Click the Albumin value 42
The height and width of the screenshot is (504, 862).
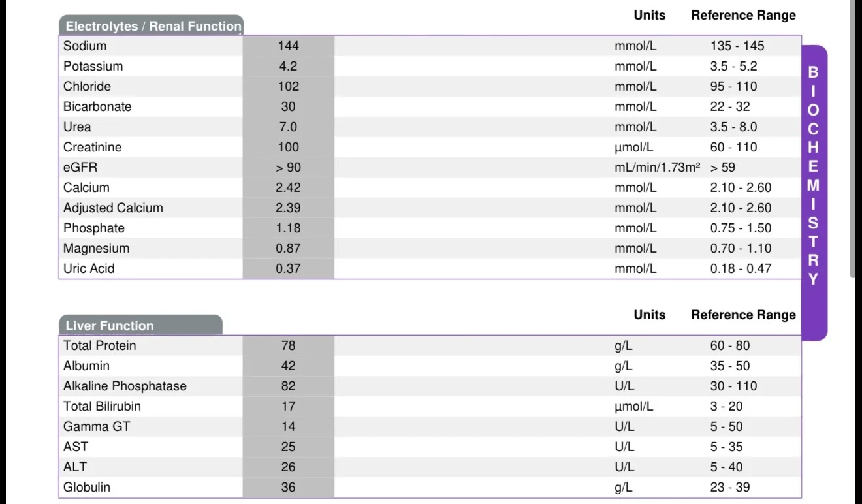289,366
